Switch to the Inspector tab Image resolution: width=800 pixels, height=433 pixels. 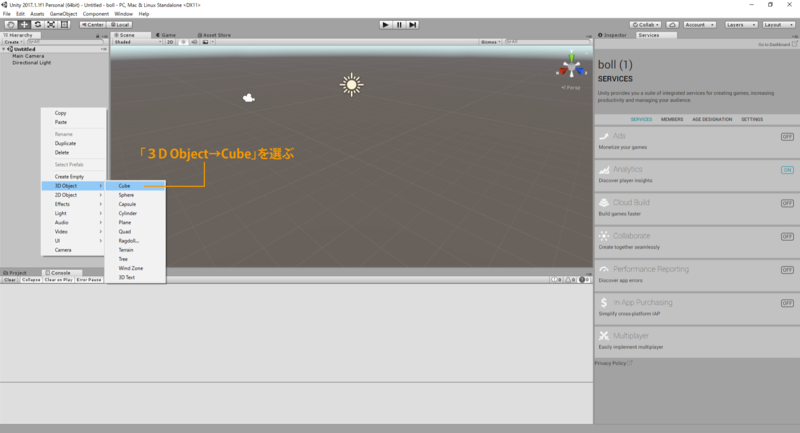(612, 35)
